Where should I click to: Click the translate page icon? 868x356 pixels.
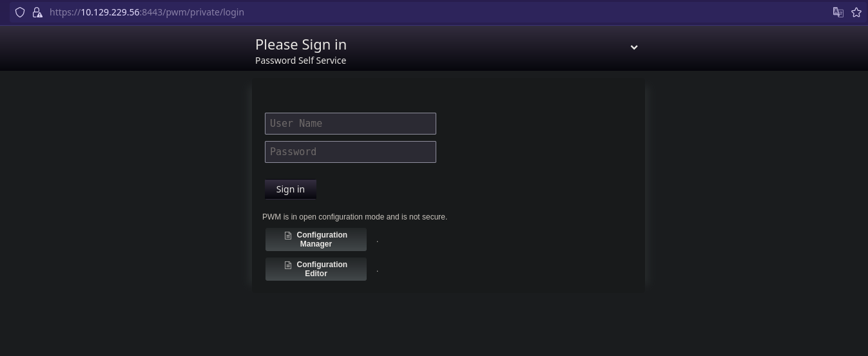[838, 12]
